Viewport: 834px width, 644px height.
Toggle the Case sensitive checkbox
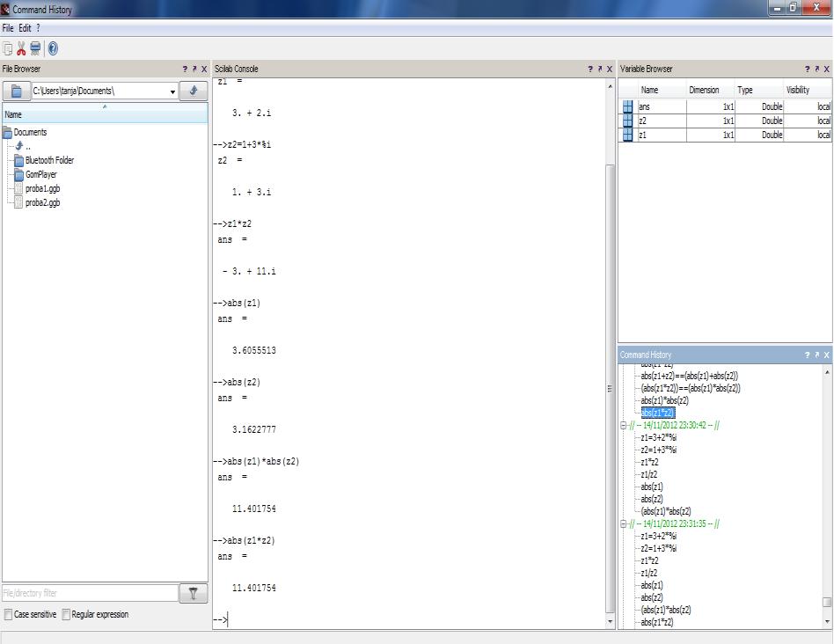point(8,615)
